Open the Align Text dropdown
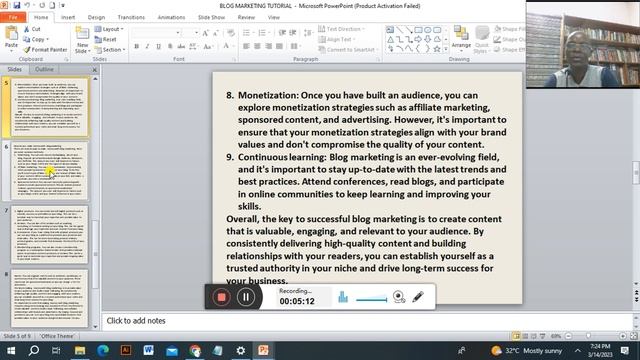This screenshot has width=640, height=360. [337, 39]
